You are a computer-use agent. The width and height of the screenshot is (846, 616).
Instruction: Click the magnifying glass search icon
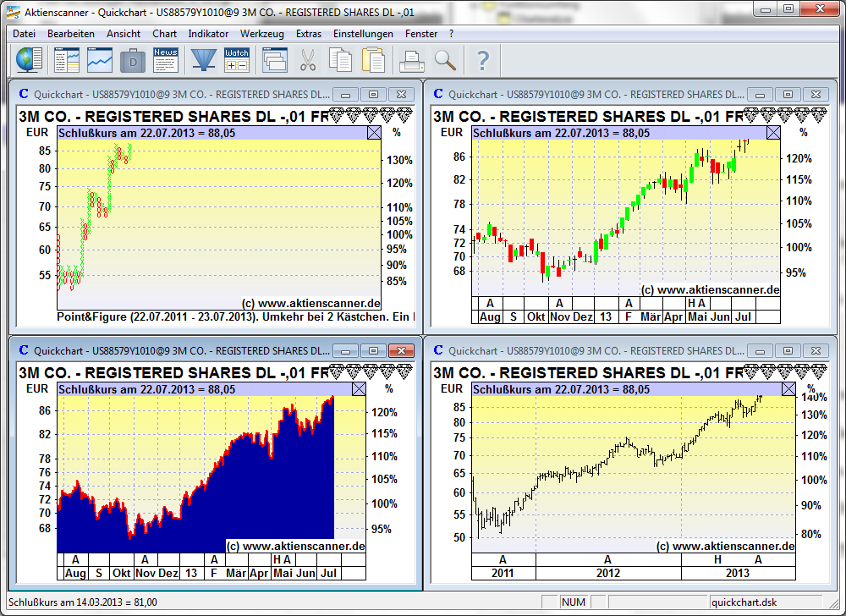tap(445, 60)
